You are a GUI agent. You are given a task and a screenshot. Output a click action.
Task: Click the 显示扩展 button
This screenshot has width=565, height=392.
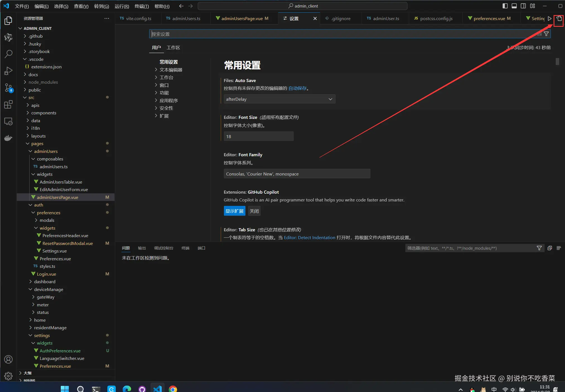coord(234,211)
